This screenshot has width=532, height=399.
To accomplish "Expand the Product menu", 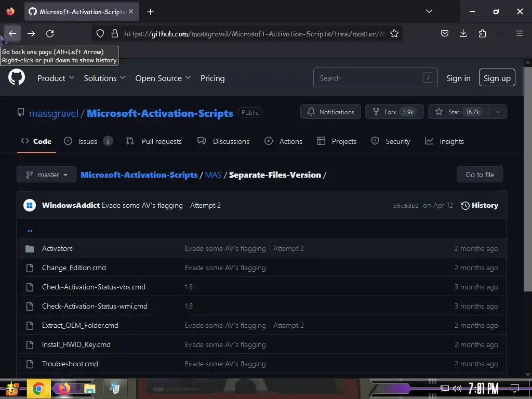I will pos(56,78).
